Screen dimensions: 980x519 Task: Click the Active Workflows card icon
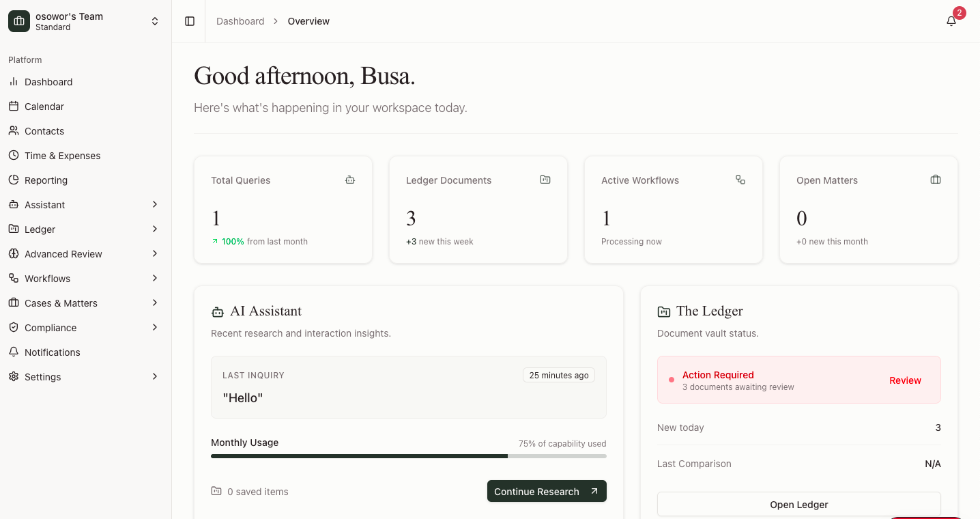740,179
